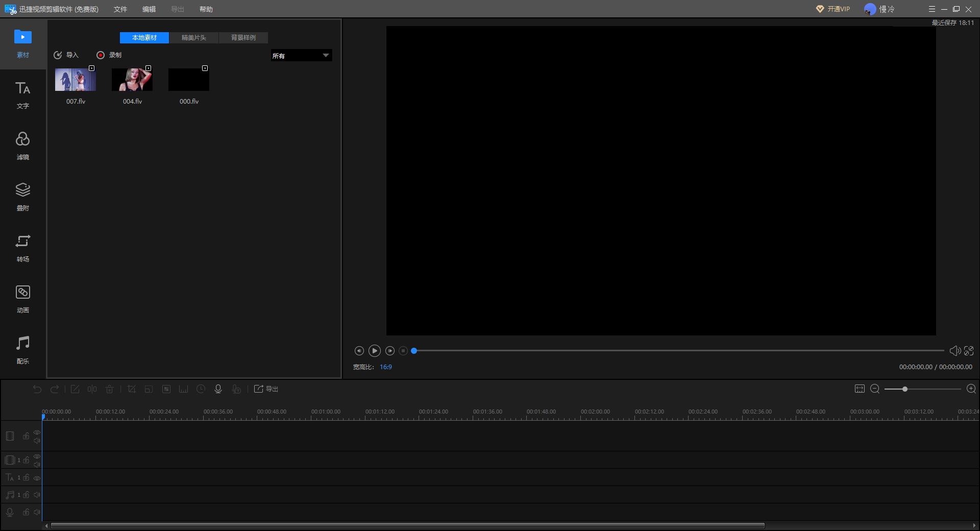Screen dimensions: 980x531
Task: Open the 滤镜 filter panel
Action: [23, 146]
